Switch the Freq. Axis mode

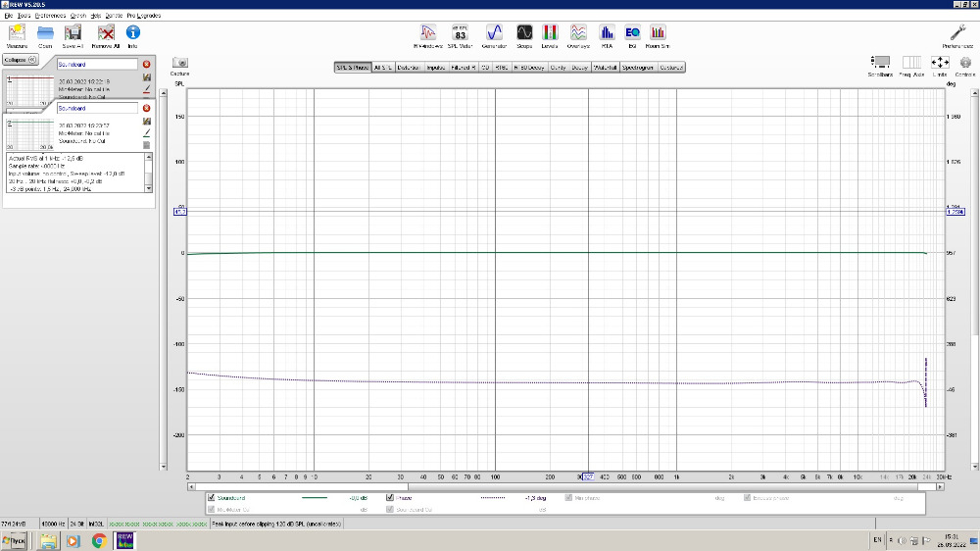click(x=911, y=66)
